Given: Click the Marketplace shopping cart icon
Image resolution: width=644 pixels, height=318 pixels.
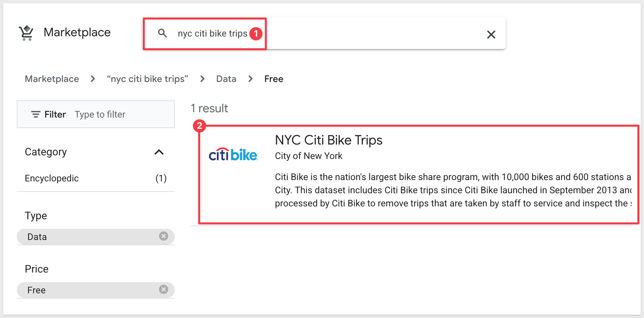Looking at the screenshot, I should pos(26,33).
